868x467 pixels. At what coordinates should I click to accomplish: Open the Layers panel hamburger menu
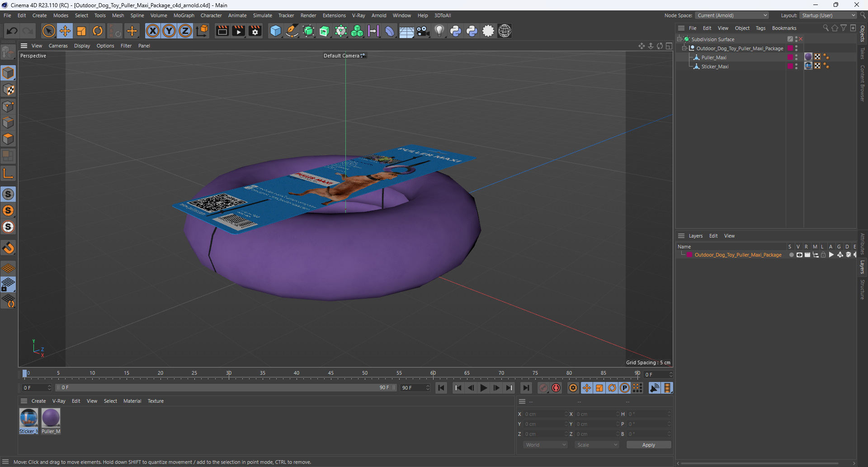pos(681,236)
